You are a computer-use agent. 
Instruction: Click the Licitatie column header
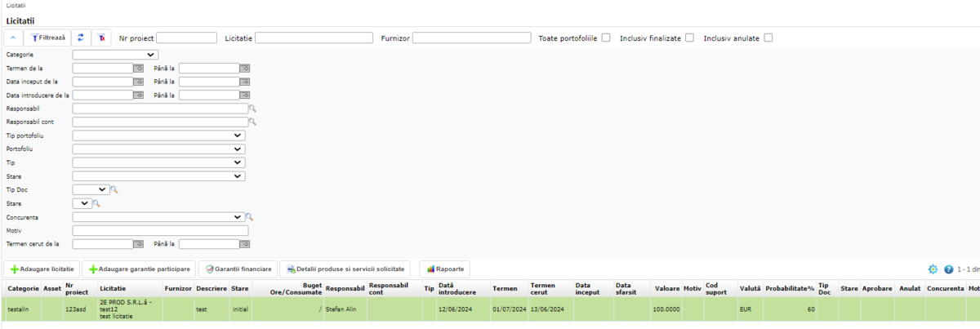(113, 288)
